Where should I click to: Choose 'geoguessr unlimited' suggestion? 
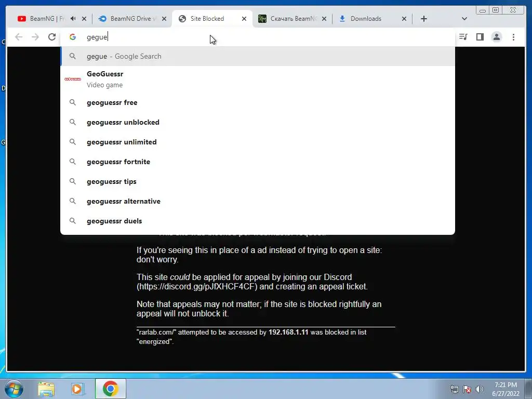click(x=258, y=142)
